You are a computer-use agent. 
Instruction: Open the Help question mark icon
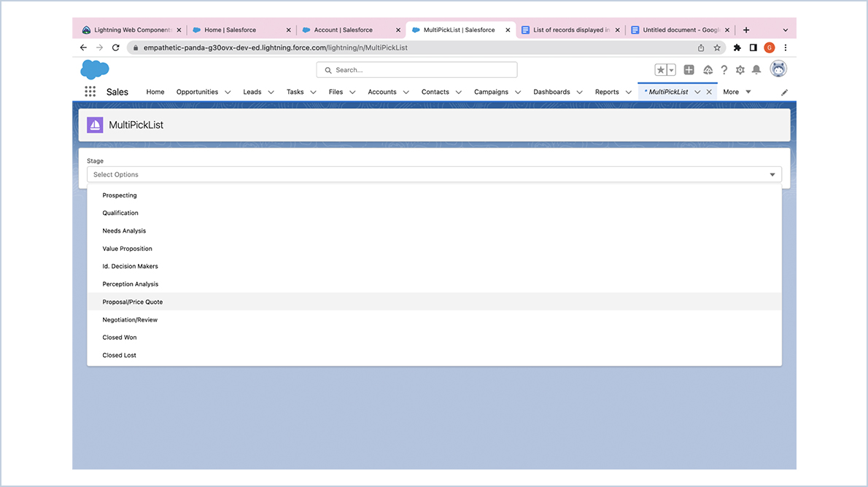point(724,69)
